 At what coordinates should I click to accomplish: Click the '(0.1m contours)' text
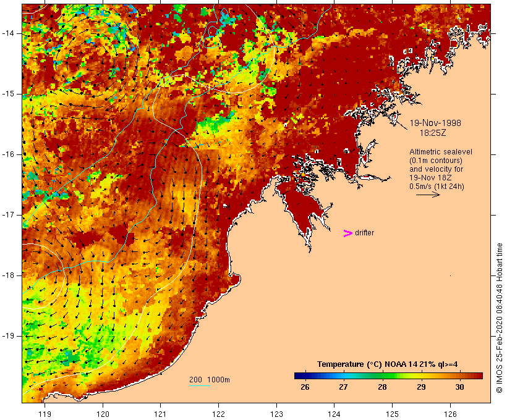(436, 161)
